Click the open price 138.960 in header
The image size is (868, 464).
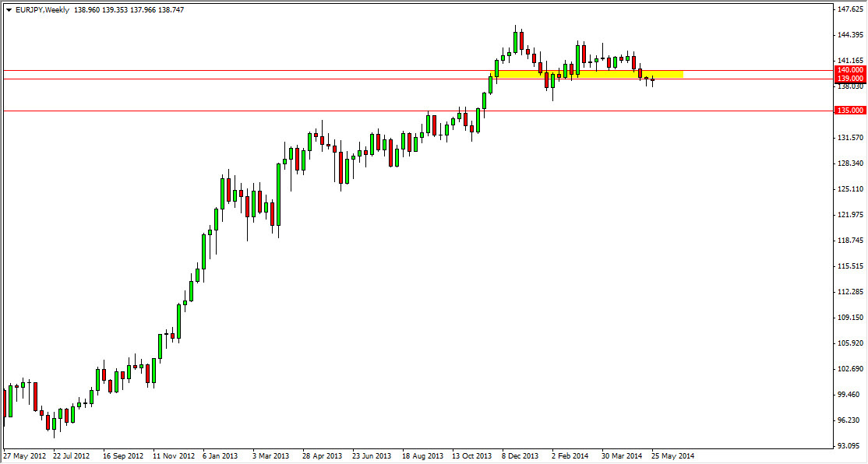pyautogui.click(x=88, y=10)
